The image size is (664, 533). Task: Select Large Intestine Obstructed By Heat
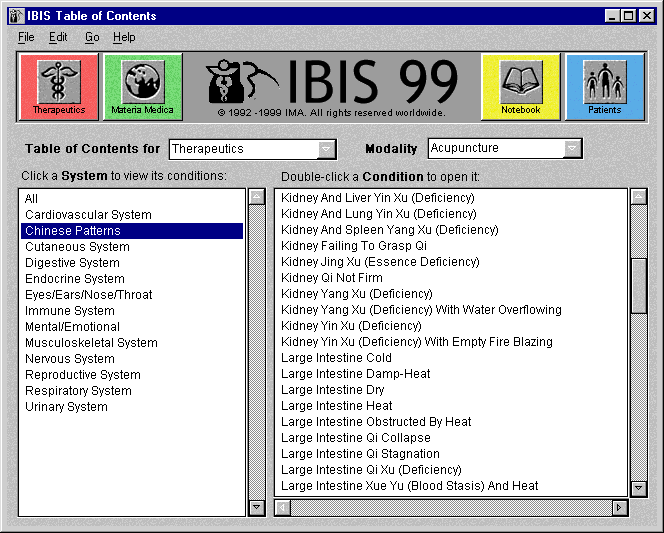451,422
